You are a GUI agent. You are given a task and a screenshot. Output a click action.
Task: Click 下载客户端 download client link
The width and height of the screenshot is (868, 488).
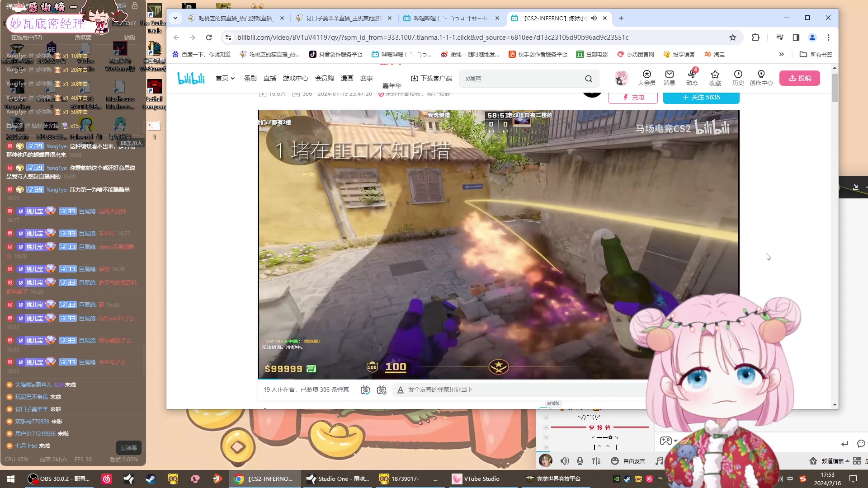(431, 78)
